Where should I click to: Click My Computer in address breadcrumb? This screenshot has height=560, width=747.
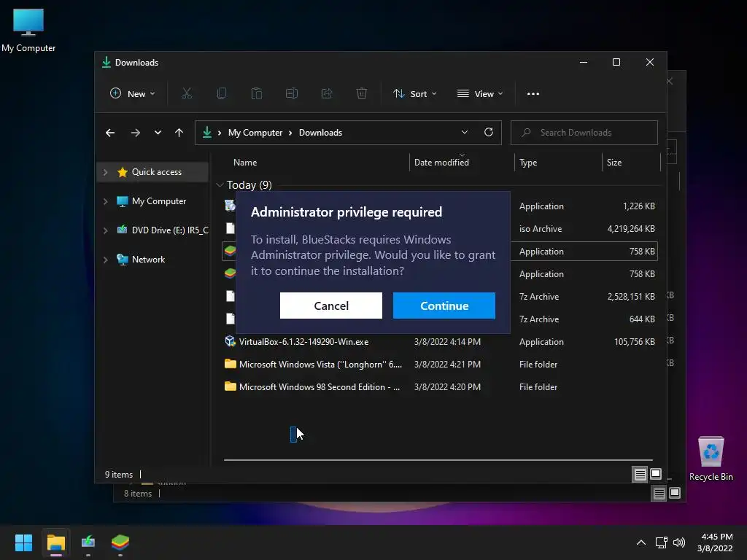click(x=255, y=133)
